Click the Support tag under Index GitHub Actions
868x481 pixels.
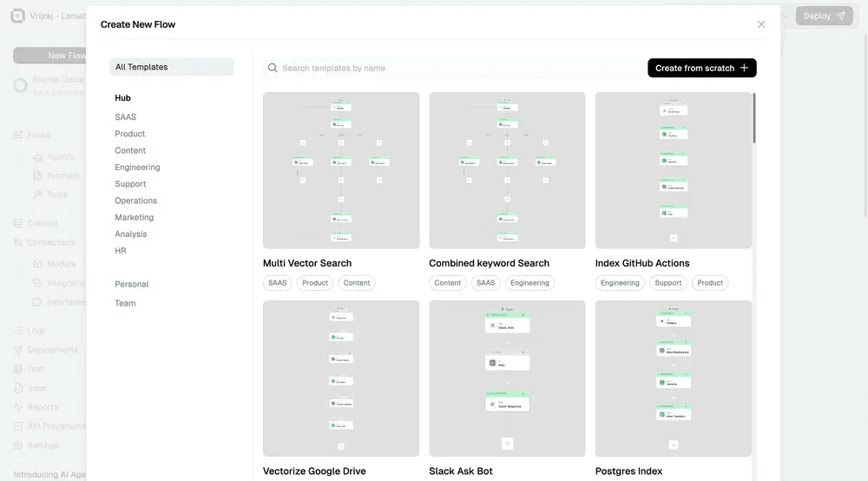(x=668, y=283)
